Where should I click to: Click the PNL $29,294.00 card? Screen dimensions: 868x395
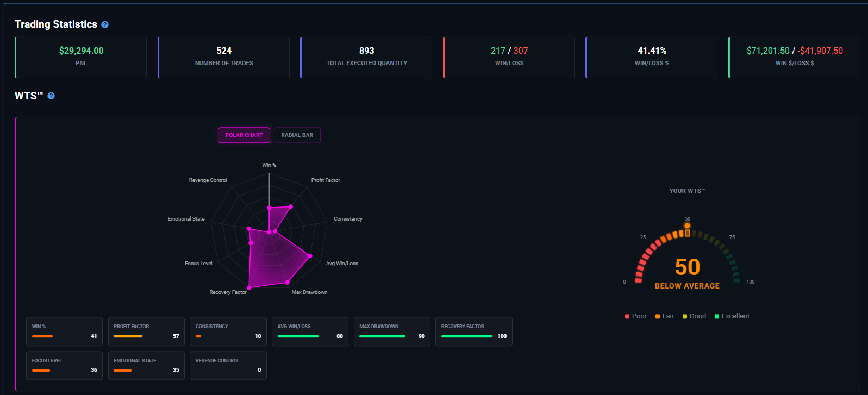pyautogui.click(x=81, y=57)
